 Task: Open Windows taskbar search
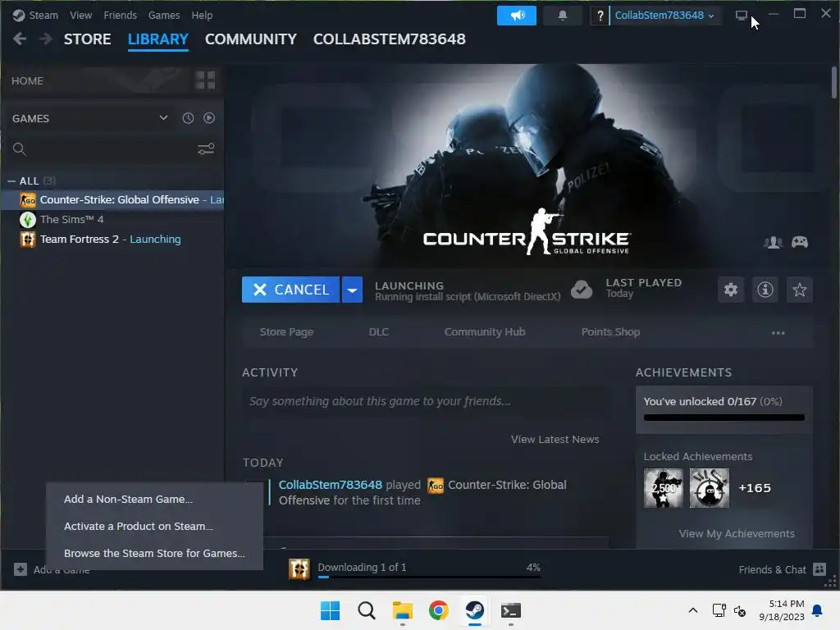click(x=367, y=610)
